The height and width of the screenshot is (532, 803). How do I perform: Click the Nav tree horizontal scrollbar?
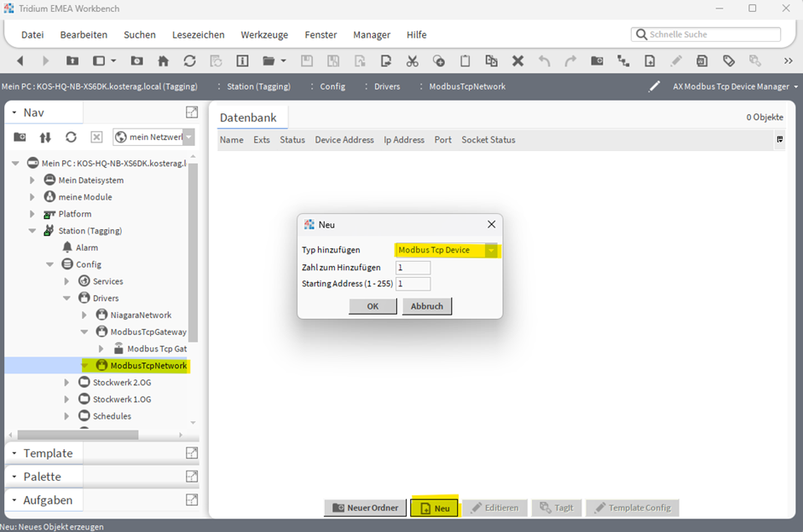coord(78,435)
